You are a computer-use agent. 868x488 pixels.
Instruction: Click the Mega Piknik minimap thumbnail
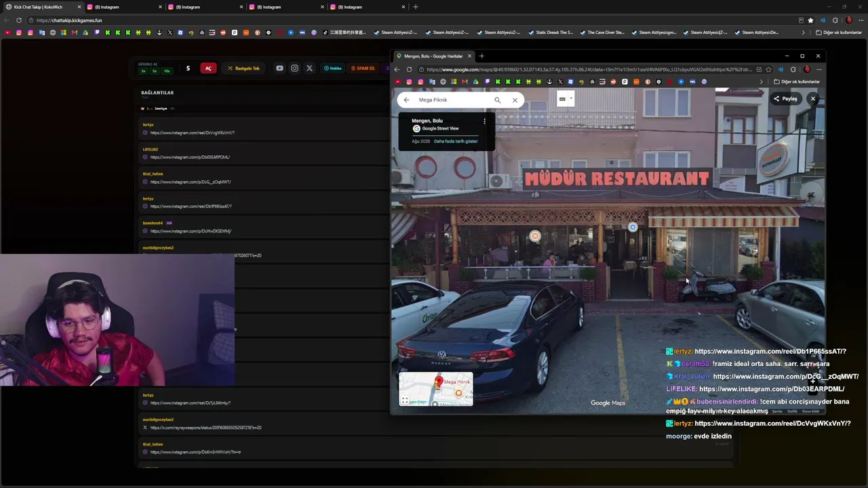436,389
